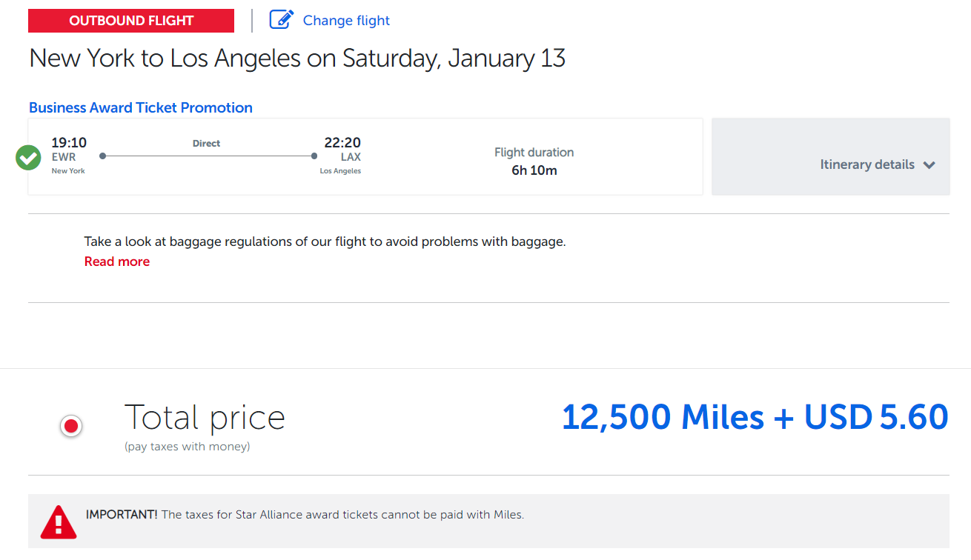Click Read more about baggage regulations

[x=117, y=261]
